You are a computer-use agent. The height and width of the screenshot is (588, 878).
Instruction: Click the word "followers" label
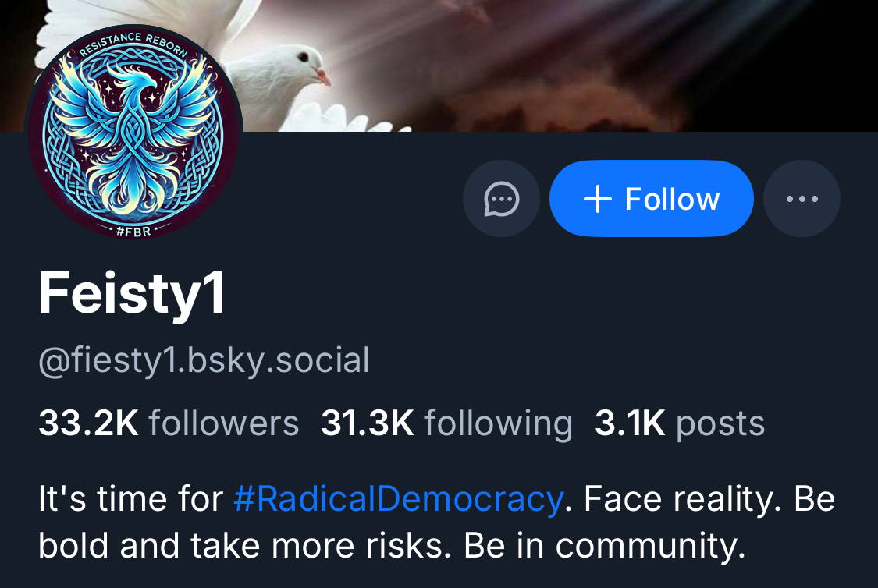224,423
